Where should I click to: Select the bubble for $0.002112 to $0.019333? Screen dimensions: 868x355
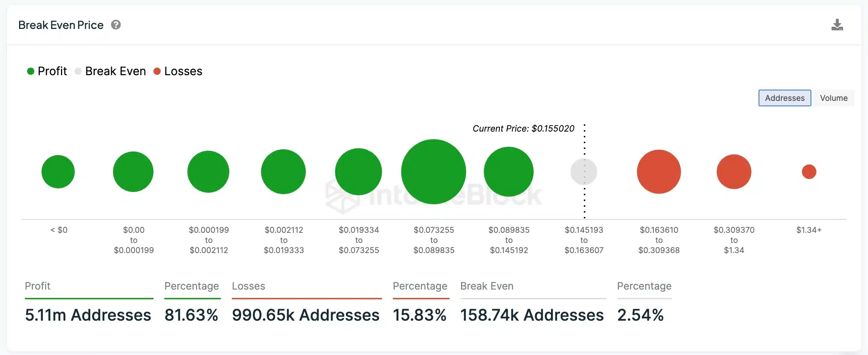click(283, 172)
